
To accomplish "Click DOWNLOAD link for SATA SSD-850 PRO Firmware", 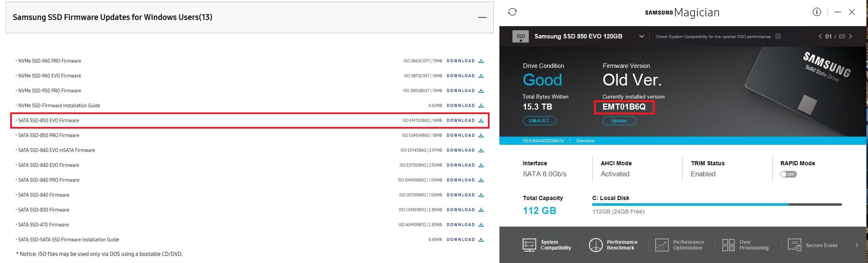I will click(x=461, y=135).
